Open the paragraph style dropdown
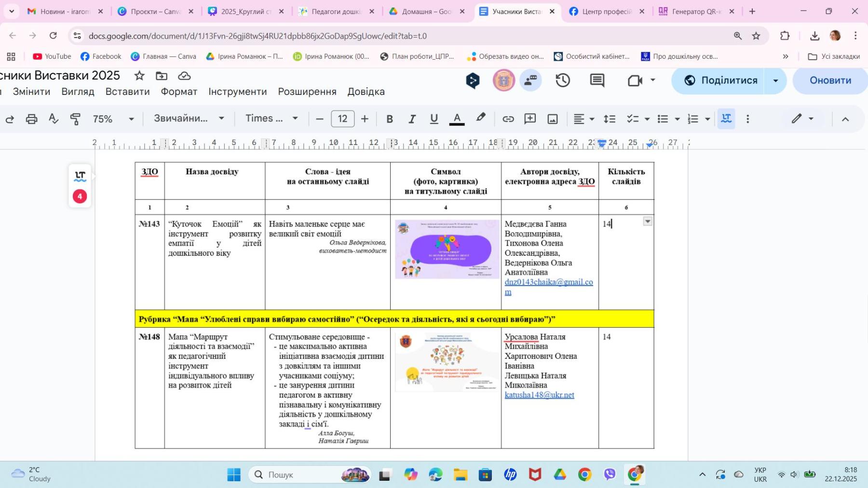The image size is (868, 488). [189, 119]
